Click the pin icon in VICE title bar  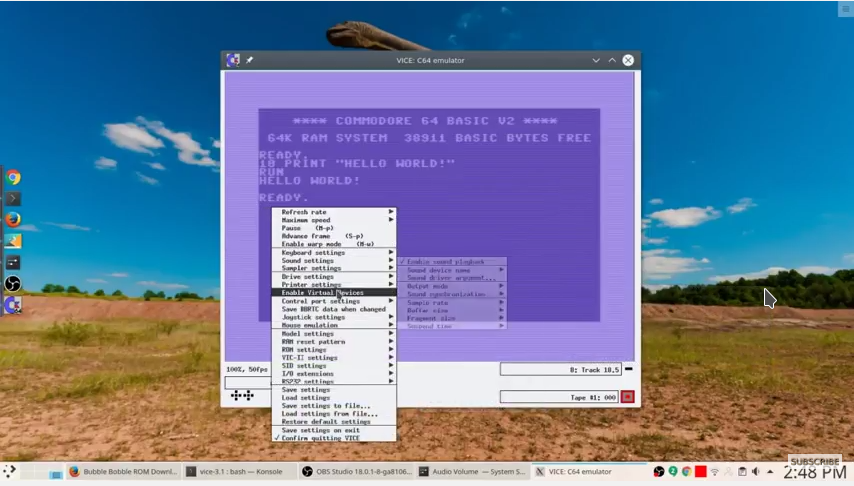click(x=249, y=60)
